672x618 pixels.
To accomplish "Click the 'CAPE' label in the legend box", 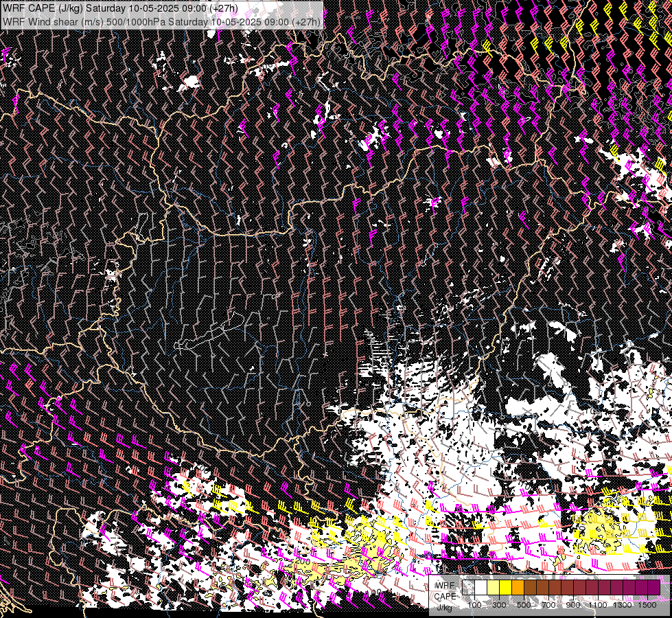I will tap(445, 596).
